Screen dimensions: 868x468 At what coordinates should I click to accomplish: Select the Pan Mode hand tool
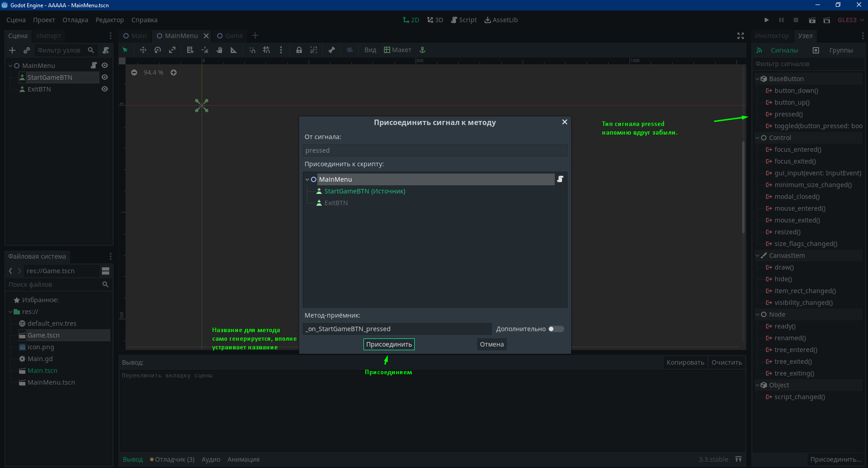[219, 50]
